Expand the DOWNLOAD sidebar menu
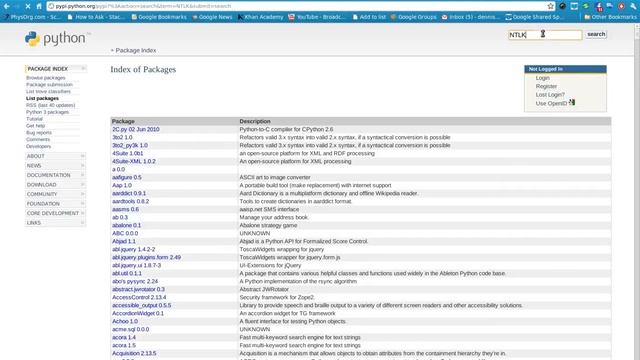The height and width of the screenshot is (360, 640). [x=56, y=184]
